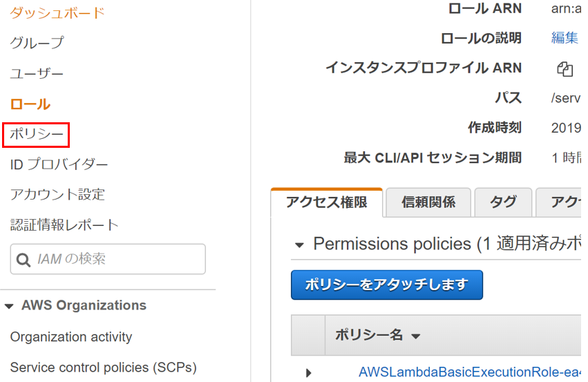The width and height of the screenshot is (588, 382).
Task: Switch to the タグ tab
Action: [x=503, y=202]
